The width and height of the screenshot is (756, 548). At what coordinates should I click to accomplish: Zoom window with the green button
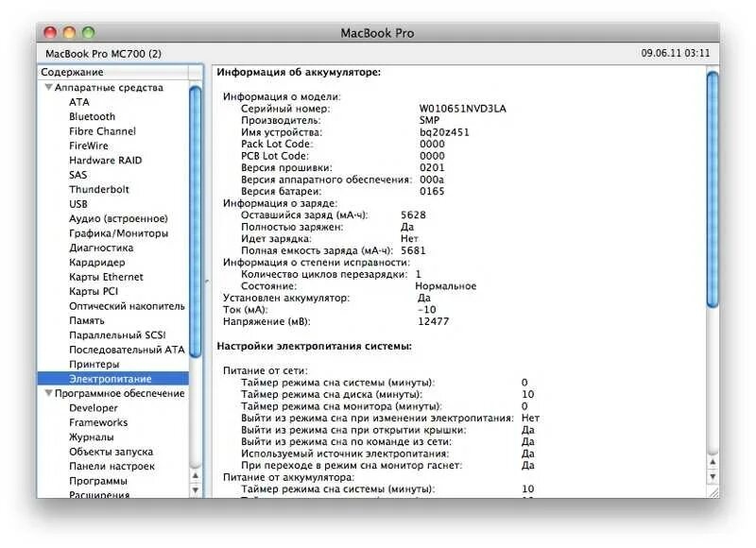[88, 32]
